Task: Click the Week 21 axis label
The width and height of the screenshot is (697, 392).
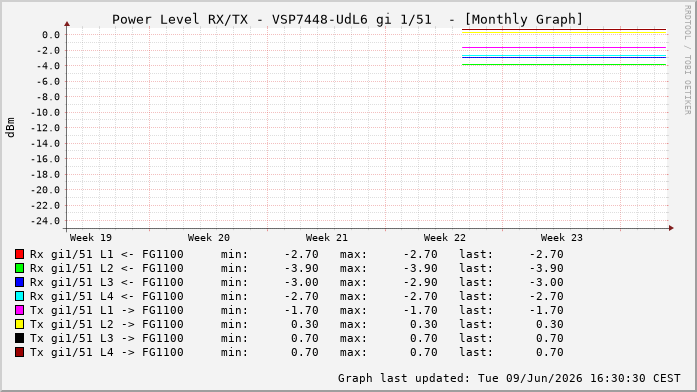Action: point(326,238)
